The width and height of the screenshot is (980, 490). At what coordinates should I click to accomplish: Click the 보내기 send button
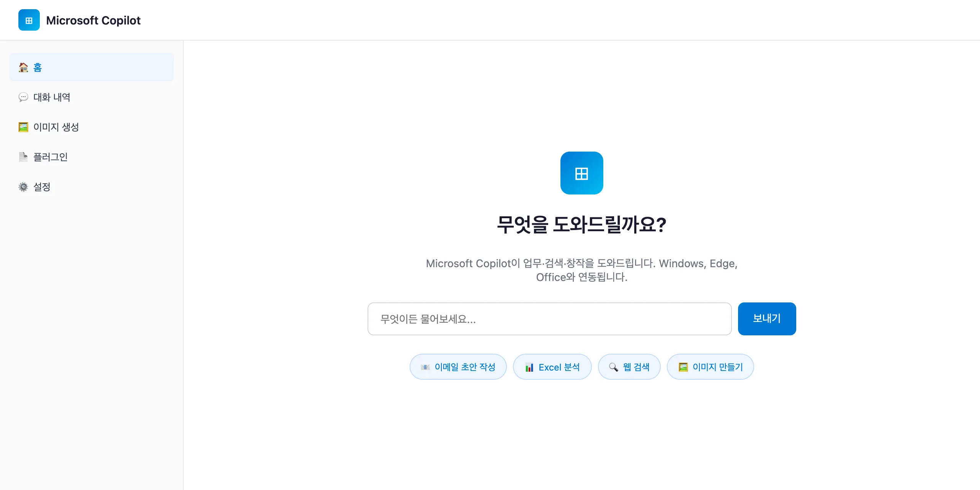pyautogui.click(x=767, y=319)
